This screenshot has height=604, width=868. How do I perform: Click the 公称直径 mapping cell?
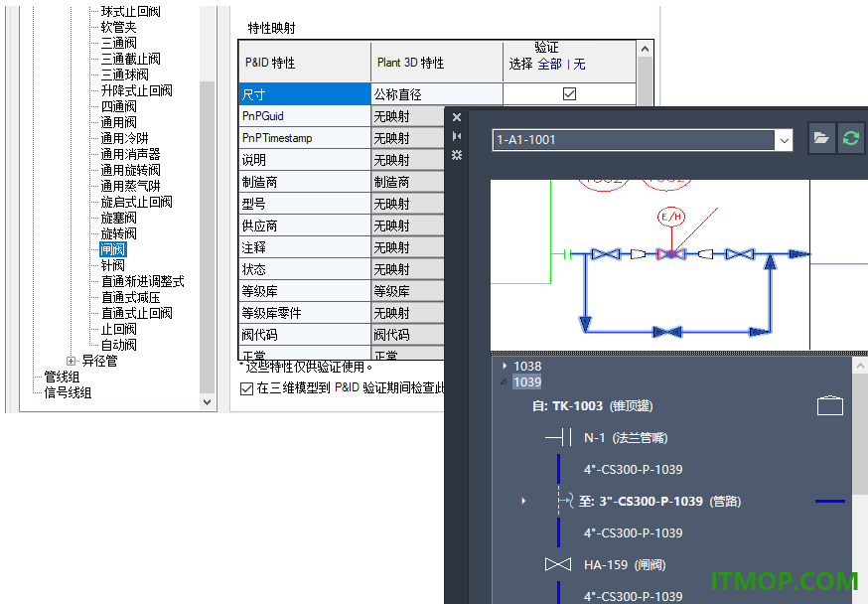[437, 94]
